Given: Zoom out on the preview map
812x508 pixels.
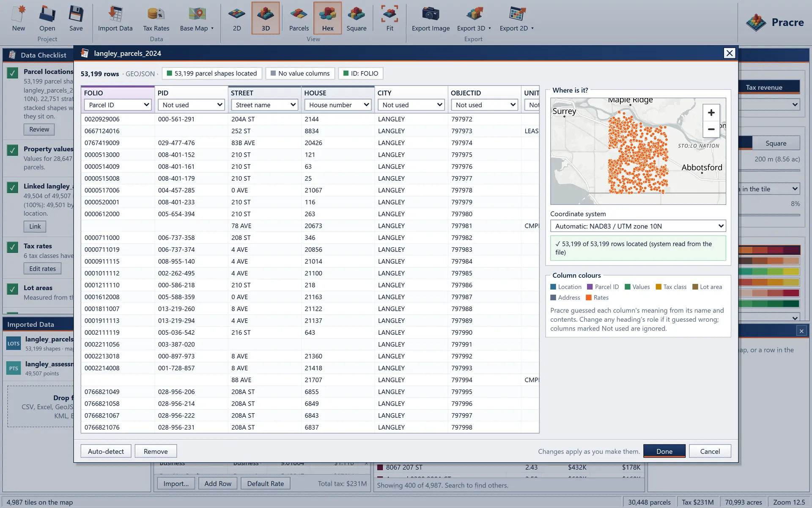Looking at the screenshot, I should [x=711, y=129].
